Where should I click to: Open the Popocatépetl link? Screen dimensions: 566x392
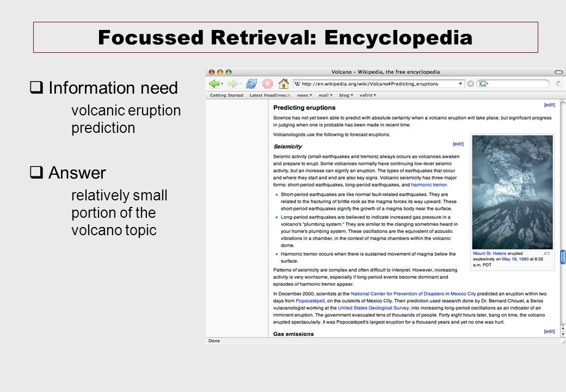[310, 301]
